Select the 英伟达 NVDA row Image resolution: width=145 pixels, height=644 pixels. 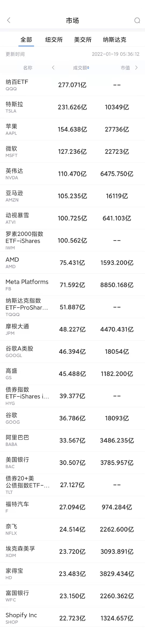(x=72, y=174)
